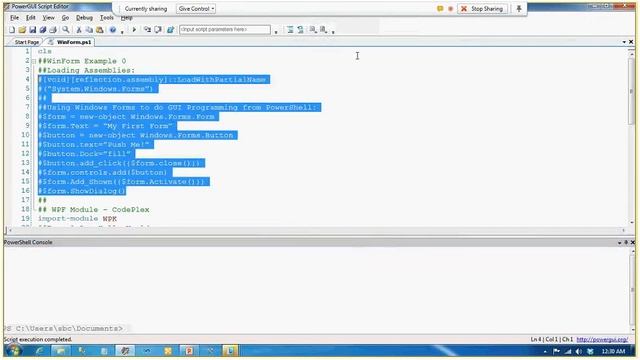Click the Open file folder icon
This screenshot has width=640, height=360.
(x=22, y=30)
